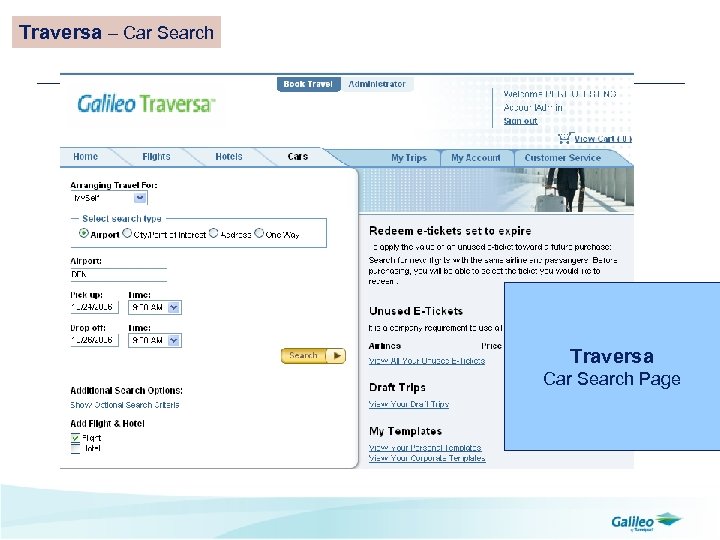
Task: Click the traveler banner image
Action: pyautogui.click(x=496, y=190)
